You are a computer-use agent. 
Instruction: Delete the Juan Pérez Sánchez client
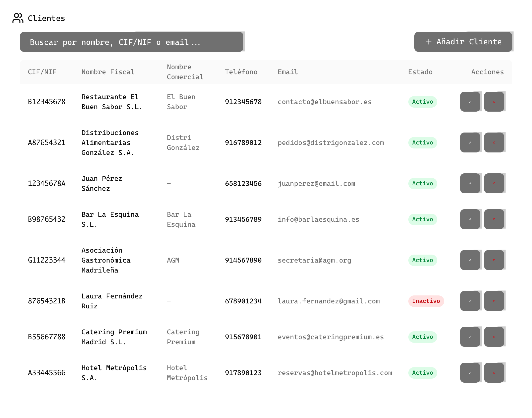point(494,183)
